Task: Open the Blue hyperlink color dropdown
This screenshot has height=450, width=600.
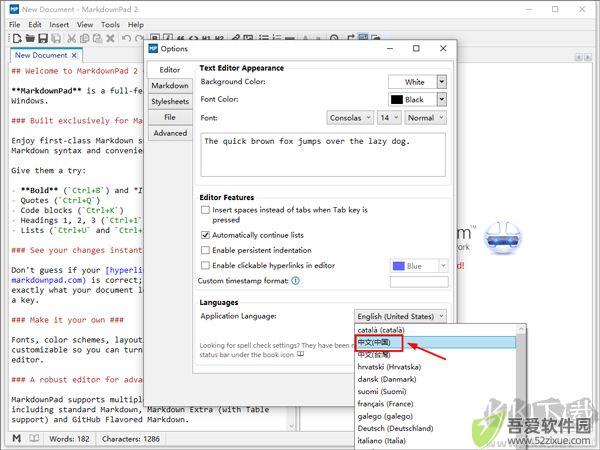Action: tap(443, 266)
